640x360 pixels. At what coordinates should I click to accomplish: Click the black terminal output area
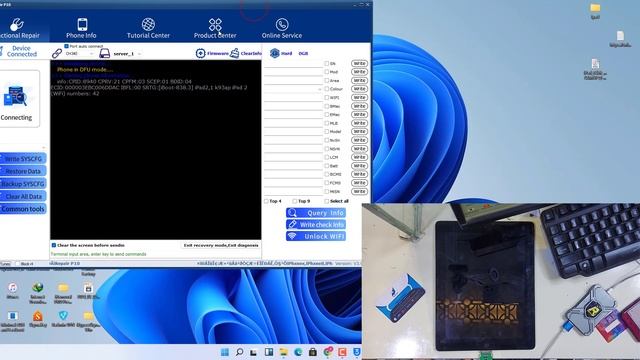156,150
